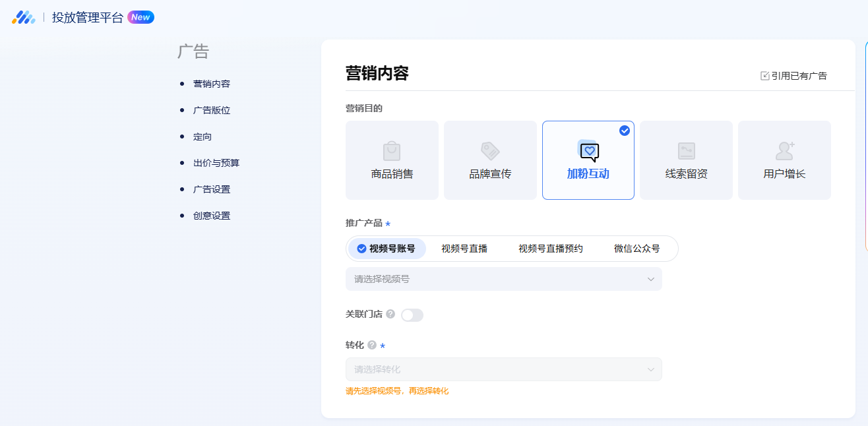This screenshot has width=868, height=426.
Task: Toggle the 关联门店 switch
Action: (412, 315)
